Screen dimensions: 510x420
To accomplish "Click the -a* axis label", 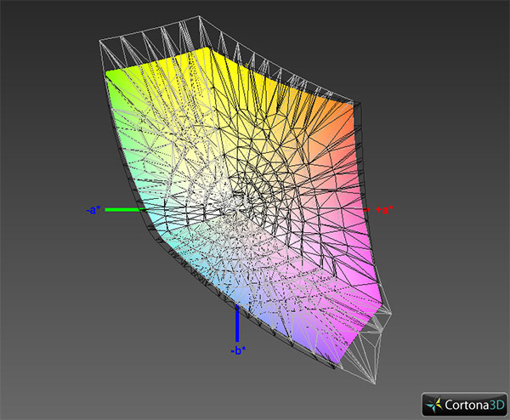I will [x=93, y=210].
